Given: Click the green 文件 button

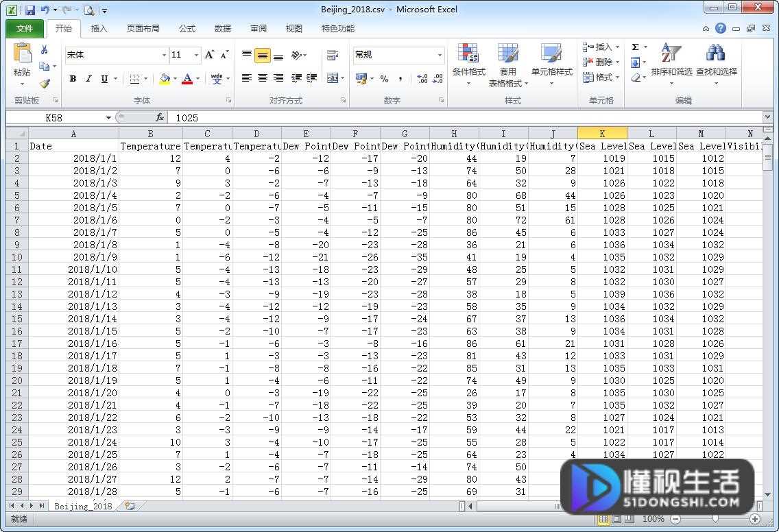Looking at the screenshot, I should coord(25,28).
